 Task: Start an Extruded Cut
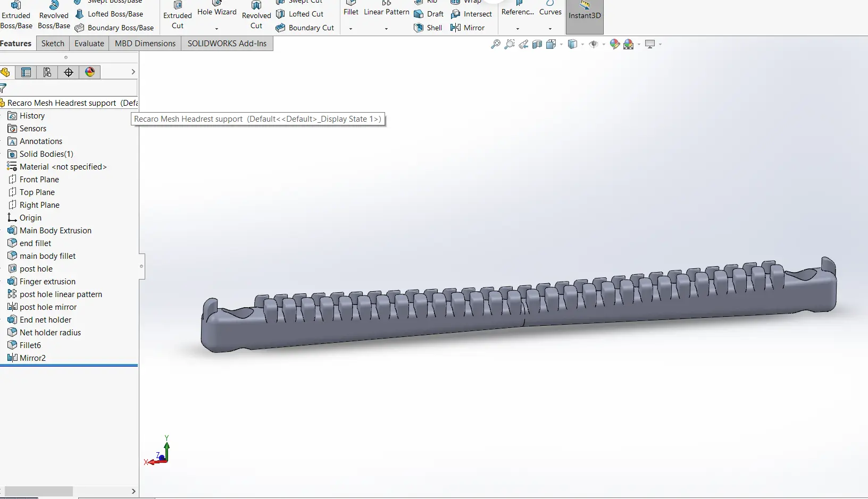[x=178, y=15]
